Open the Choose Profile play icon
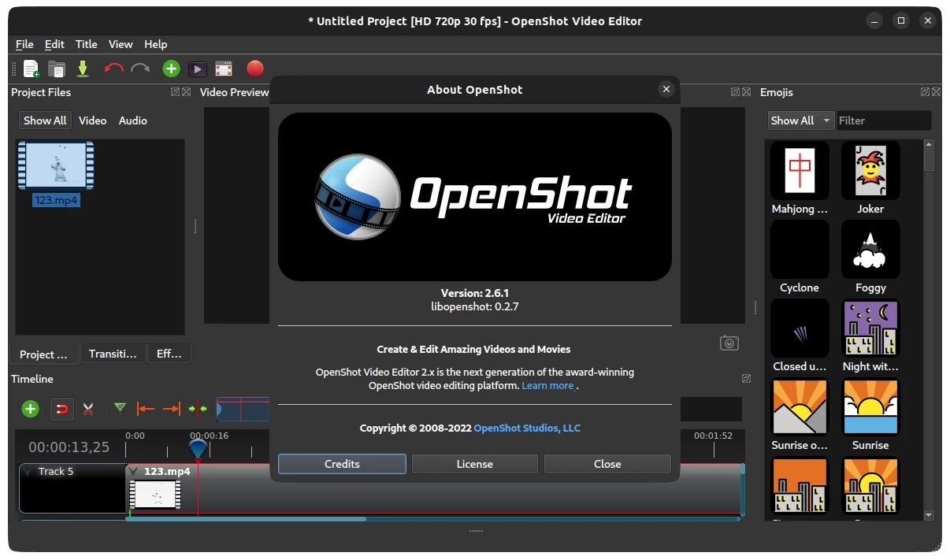The image size is (950, 560). click(x=197, y=69)
